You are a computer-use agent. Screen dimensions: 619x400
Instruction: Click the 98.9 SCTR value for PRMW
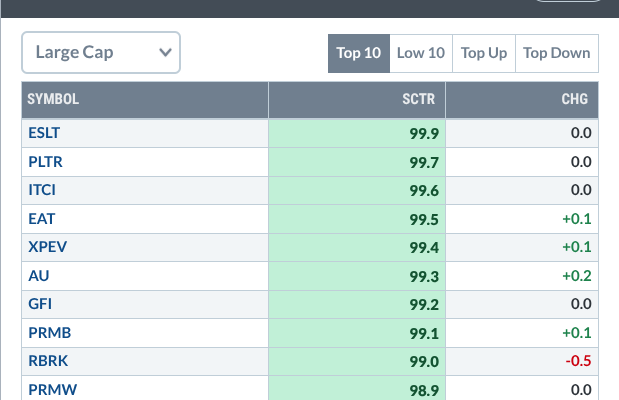click(x=424, y=391)
